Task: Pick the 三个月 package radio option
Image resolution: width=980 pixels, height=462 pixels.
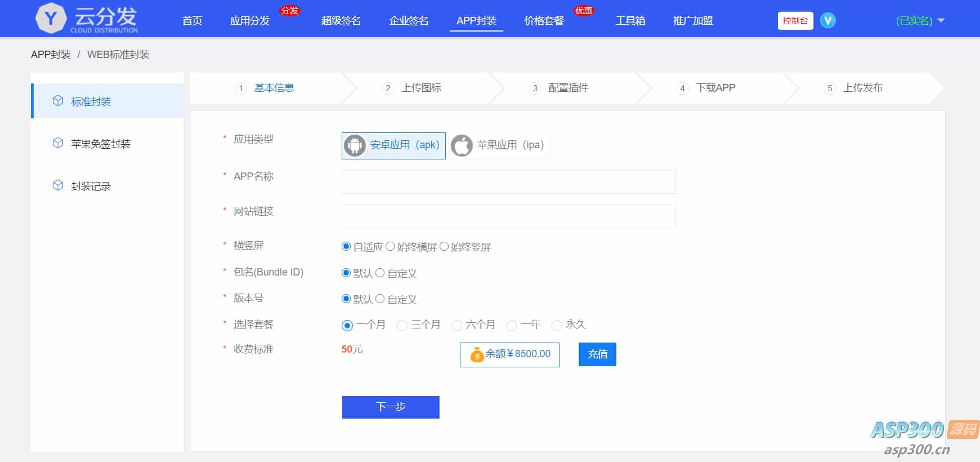Action: click(x=402, y=325)
